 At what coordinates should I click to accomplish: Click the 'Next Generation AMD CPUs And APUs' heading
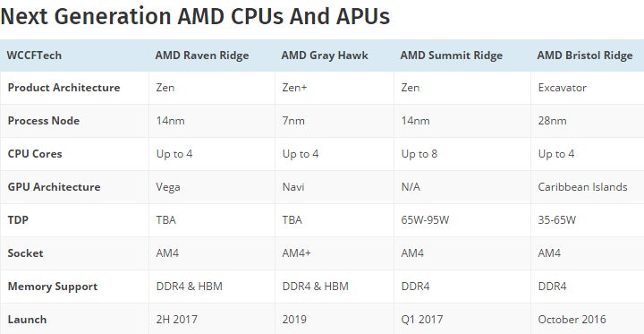(x=195, y=17)
